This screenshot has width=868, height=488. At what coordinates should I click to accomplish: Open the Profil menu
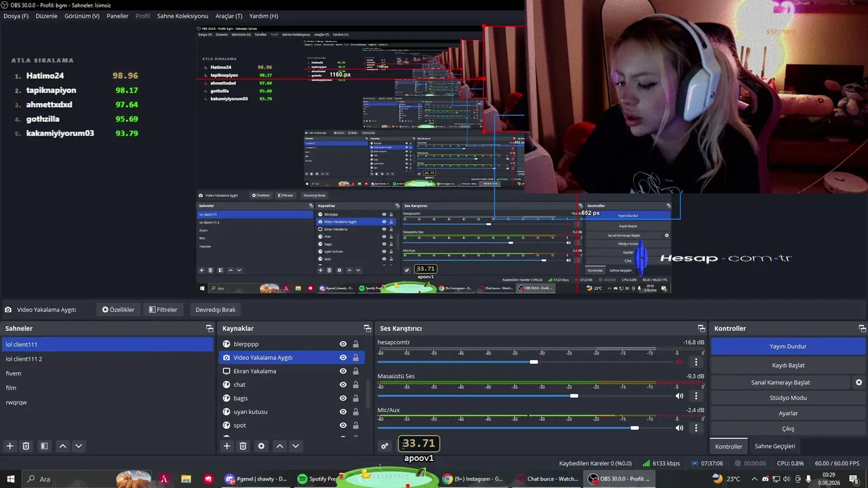click(x=142, y=16)
